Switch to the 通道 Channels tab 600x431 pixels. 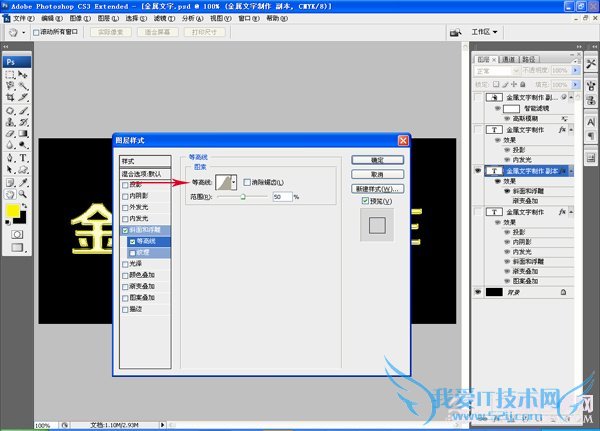click(x=509, y=59)
